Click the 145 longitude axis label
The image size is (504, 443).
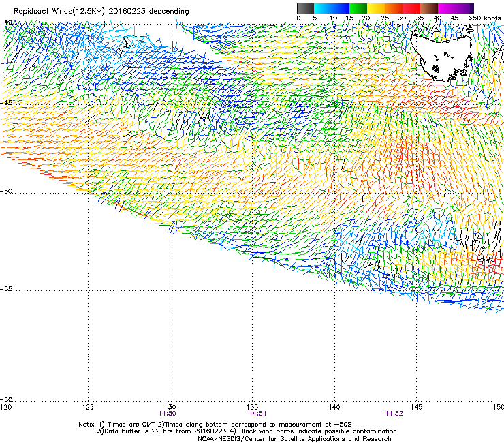417,407
